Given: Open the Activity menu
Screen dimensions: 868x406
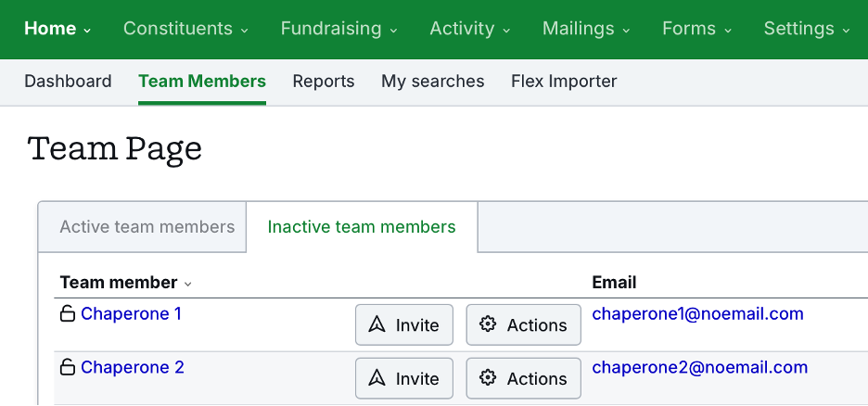Looking at the screenshot, I should click(469, 29).
